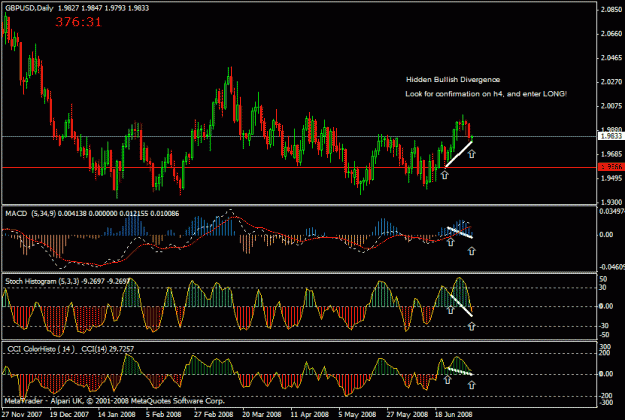Select the 'Hidden Bullish Divergence' text label

point(453,80)
